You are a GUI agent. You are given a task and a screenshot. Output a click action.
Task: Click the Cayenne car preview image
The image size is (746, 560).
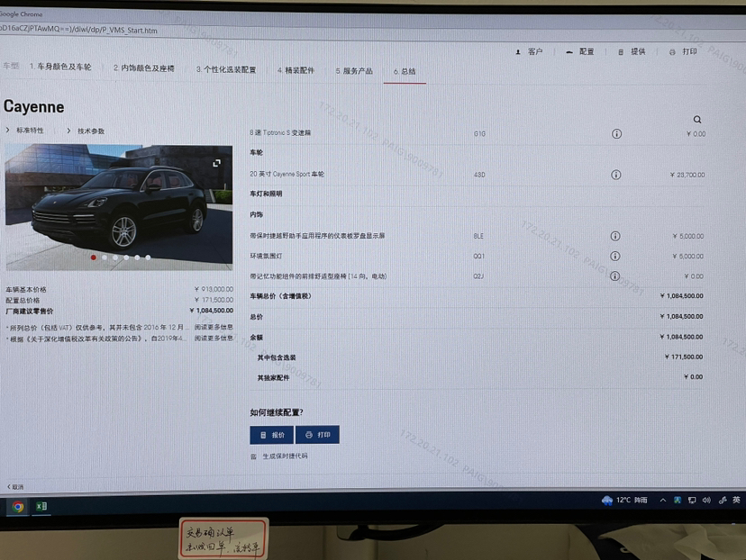pyautogui.click(x=119, y=207)
